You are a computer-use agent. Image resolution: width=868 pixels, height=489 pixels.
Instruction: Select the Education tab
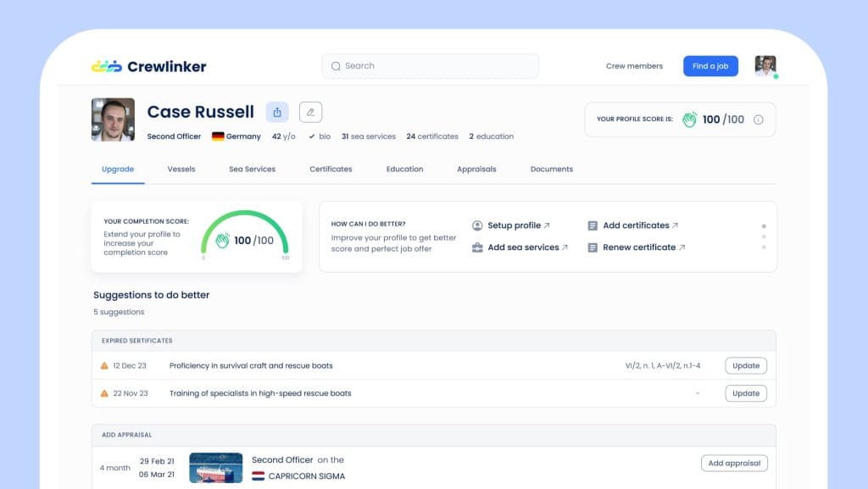tap(404, 169)
